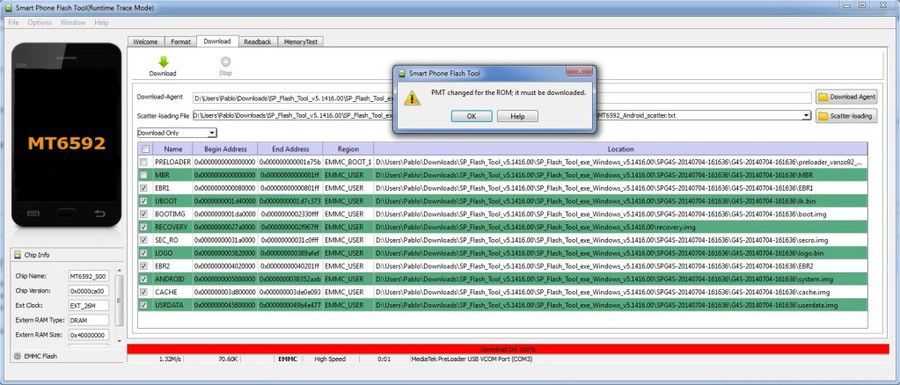Click the Chip Name value field

88,276
